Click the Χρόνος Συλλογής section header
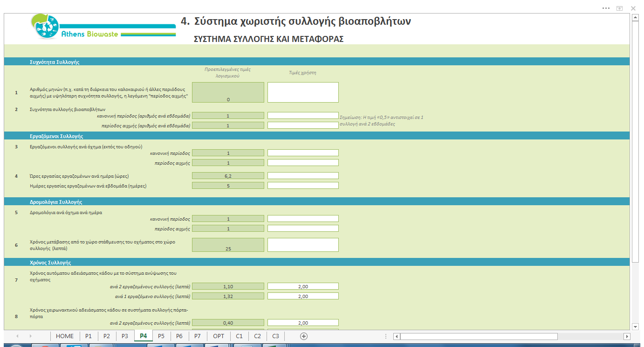This screenshot has width=644, height=347. [50, 263]
